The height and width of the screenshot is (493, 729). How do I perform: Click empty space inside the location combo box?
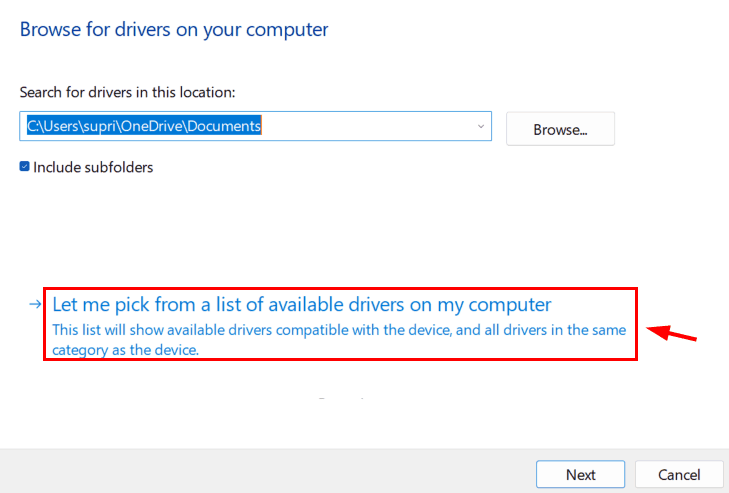point(370,126)
